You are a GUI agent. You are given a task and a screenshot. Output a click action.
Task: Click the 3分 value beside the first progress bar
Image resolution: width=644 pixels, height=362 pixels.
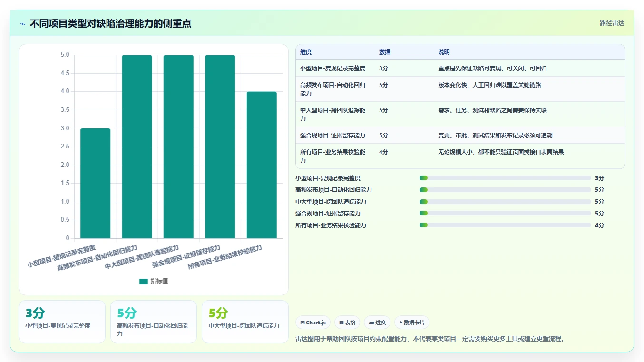pyautogui.click(x=599, y=178)
